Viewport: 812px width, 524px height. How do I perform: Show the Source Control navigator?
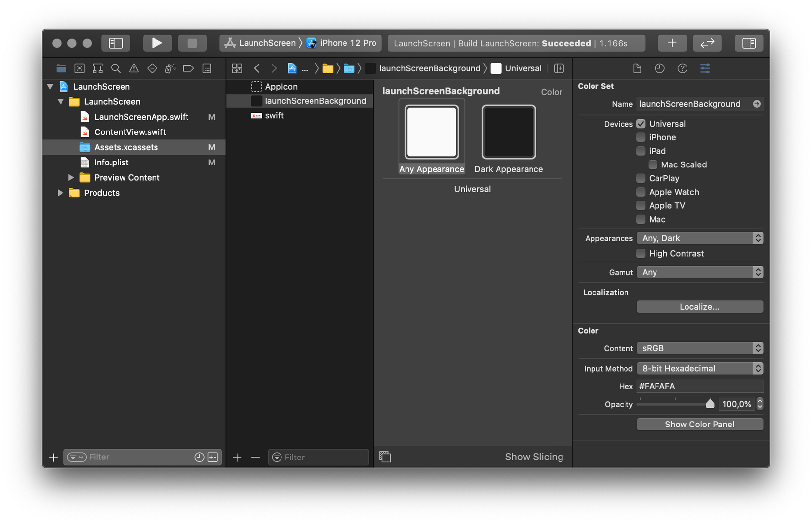click(79, 68)
